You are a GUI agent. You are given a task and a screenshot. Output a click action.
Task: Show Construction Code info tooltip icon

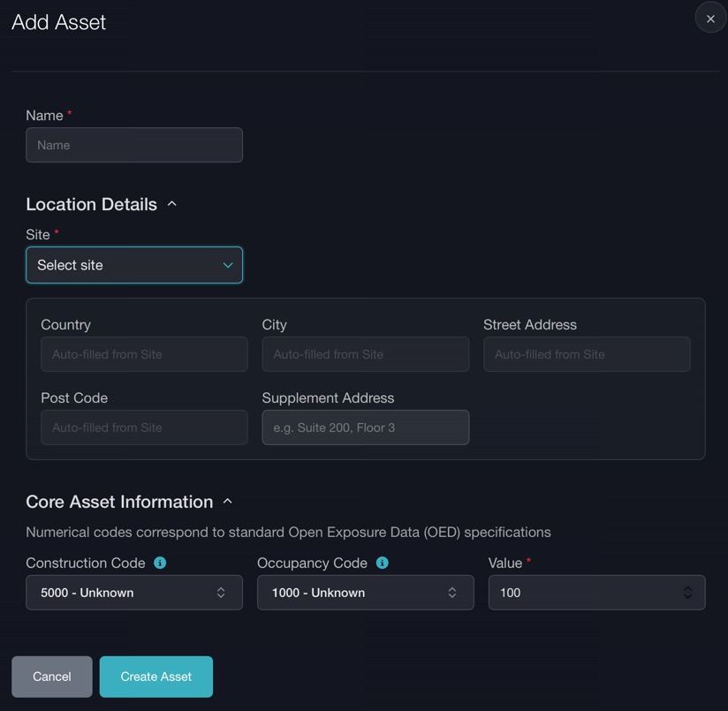(x=160, y=563)
